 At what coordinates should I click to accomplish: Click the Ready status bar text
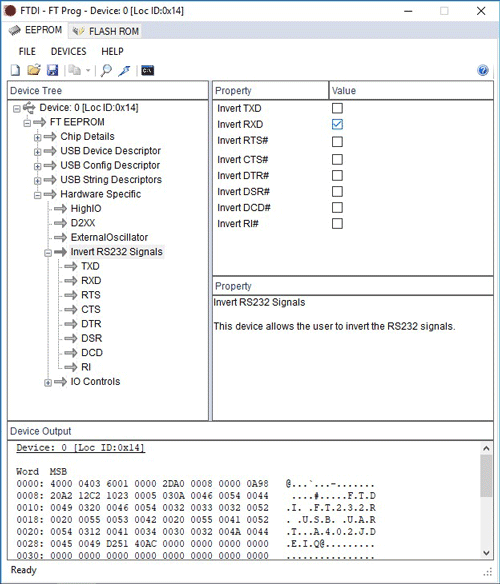[x=23, y=570]
